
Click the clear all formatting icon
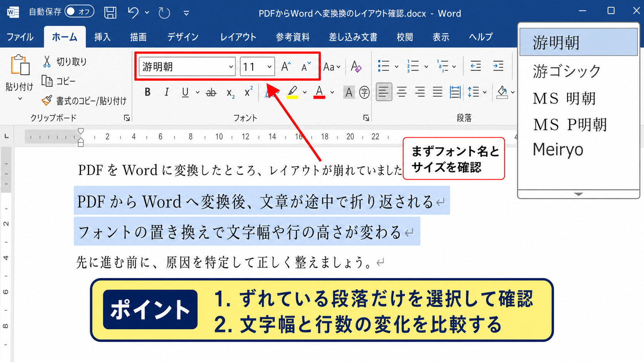pyautogui.click(x=356, y=67)
